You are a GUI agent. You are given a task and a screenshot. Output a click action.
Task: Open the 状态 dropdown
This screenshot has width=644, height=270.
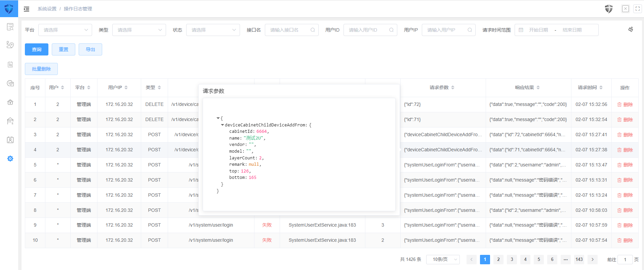point(213,30)
